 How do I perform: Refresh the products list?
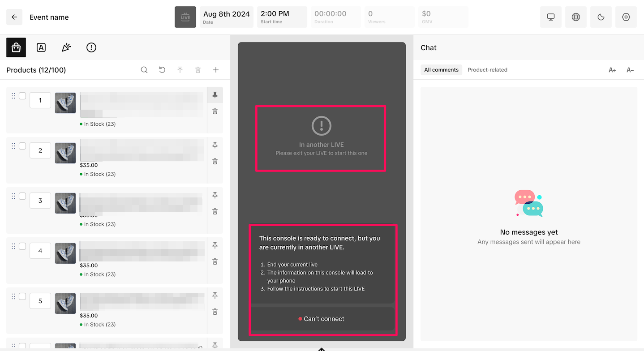click(162, 70)
